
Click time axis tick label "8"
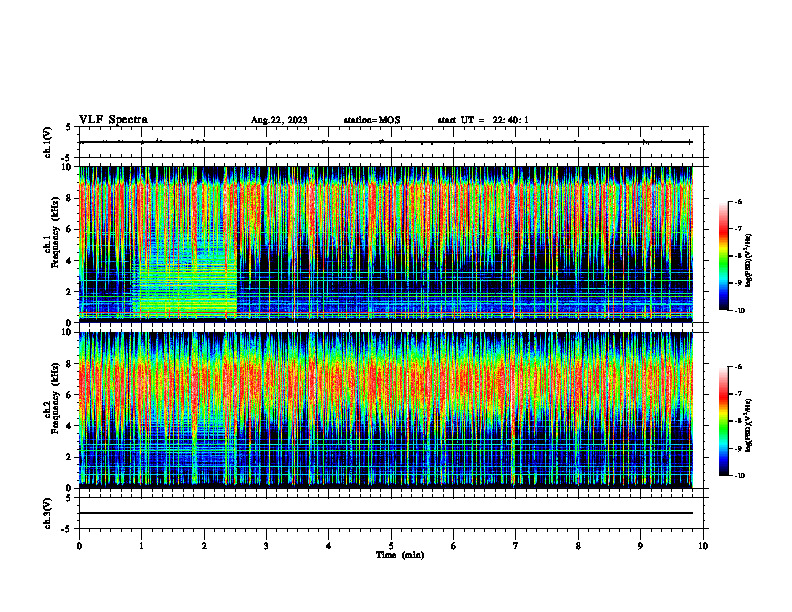click(x=578, y=546)
